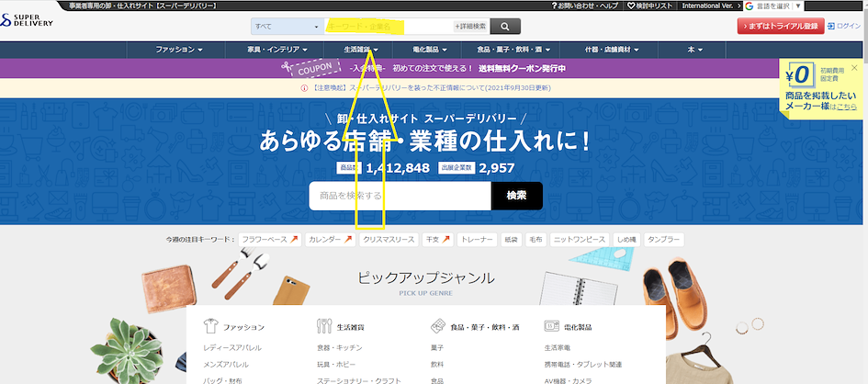Click the +詳細検索 advanced search button
The height and width of the screenshot is (384, 868).
[x=470, y=26]
